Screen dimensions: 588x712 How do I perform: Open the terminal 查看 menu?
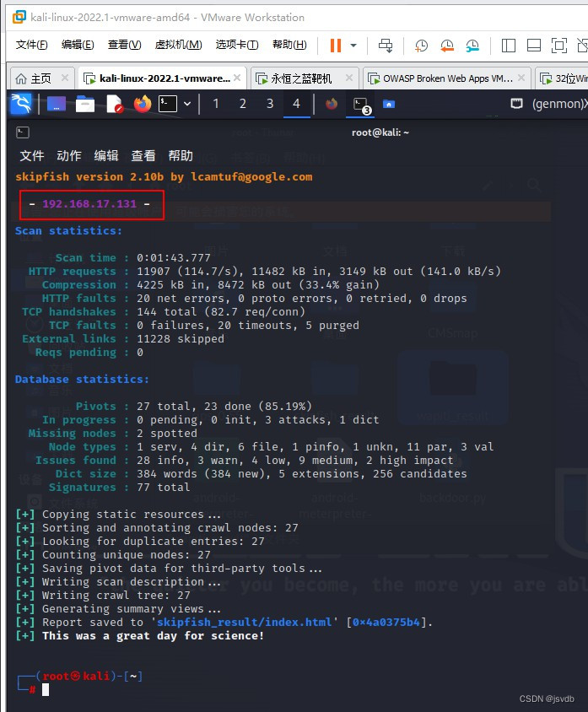coord(143,156)
